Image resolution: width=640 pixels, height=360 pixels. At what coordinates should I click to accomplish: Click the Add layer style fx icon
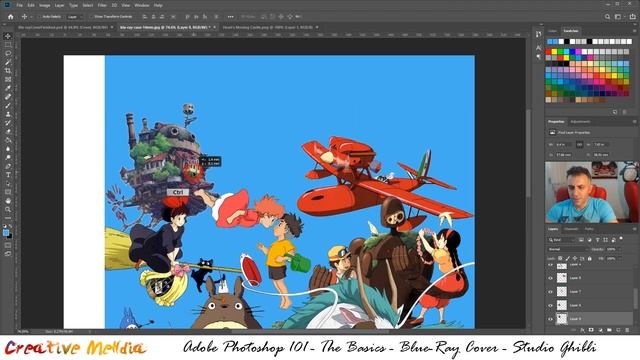[582, 330]
